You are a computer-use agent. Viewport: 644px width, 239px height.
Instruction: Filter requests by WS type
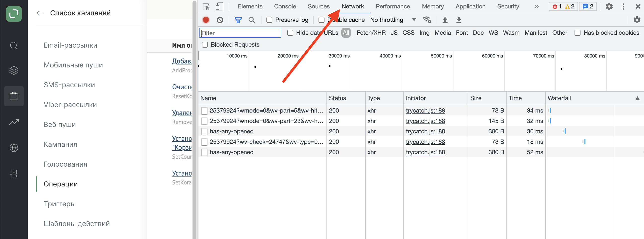(x=493, y=33)
